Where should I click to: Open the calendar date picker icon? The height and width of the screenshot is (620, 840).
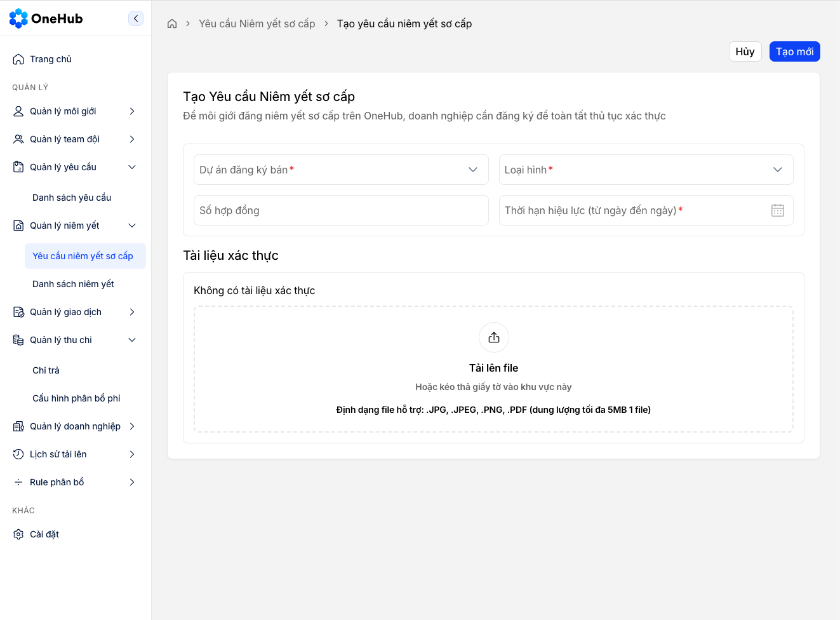coord(778,210)
